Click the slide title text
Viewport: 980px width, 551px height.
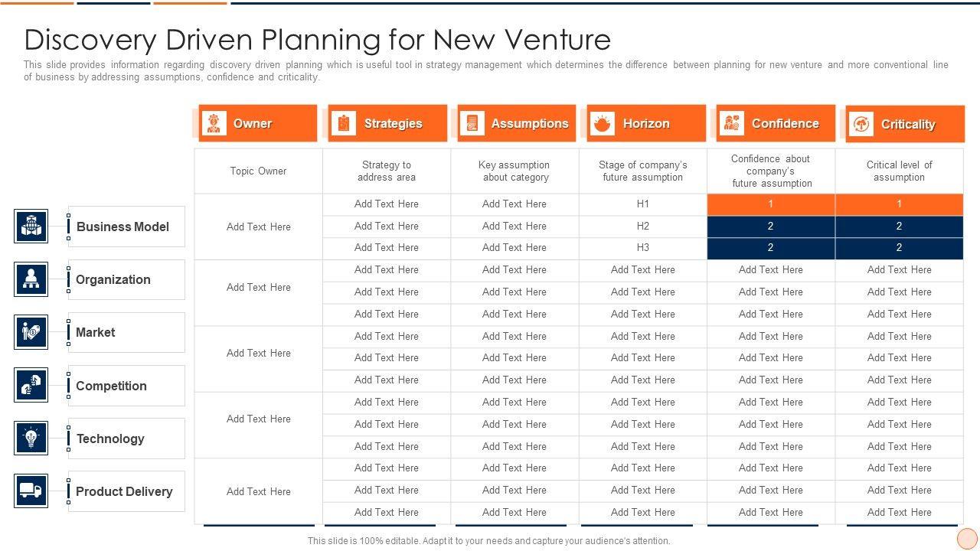(x=318, y=39)
